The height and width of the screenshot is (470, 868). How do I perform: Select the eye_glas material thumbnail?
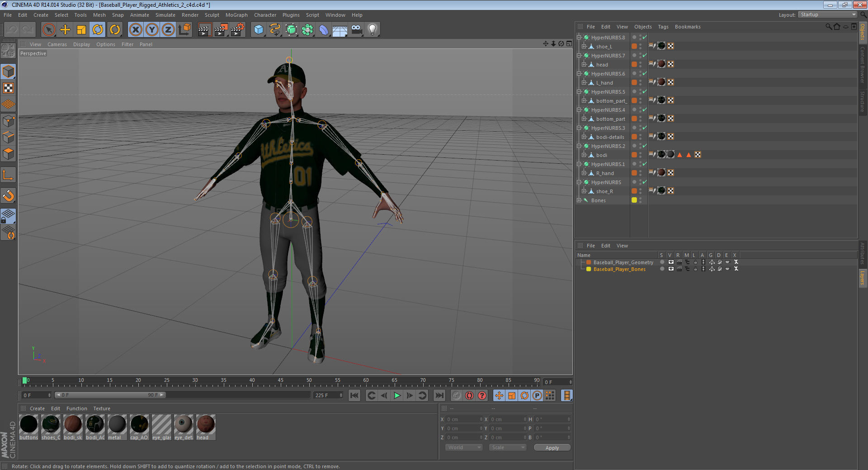coord(161,427)
